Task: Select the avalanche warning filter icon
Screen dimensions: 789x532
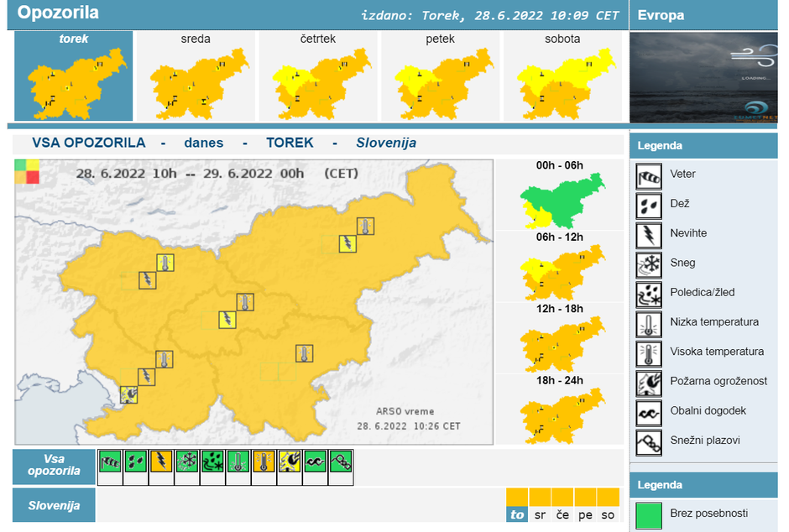Action: click(342, 462)
